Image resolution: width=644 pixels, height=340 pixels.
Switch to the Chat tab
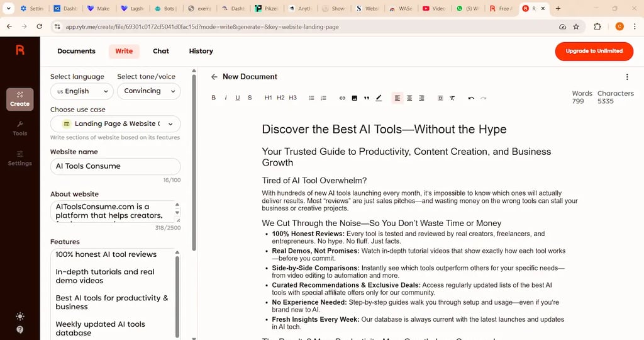coord(161,51)
